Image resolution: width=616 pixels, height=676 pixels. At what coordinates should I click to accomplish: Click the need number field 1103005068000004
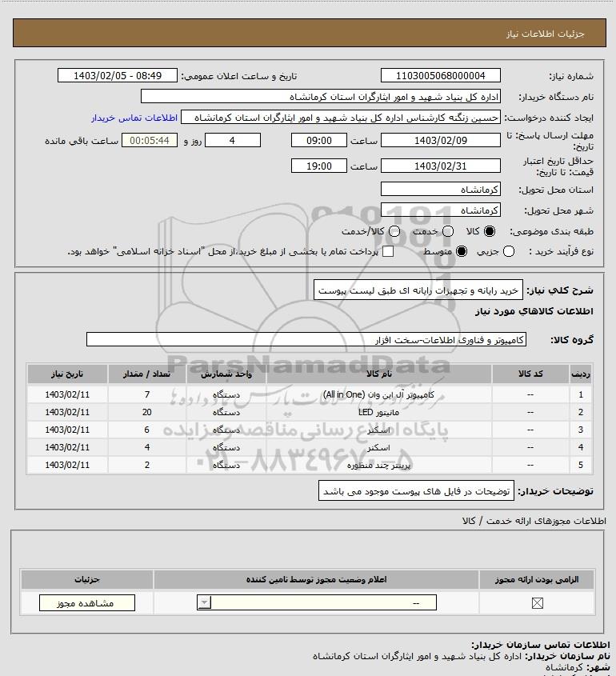point(441,75)
